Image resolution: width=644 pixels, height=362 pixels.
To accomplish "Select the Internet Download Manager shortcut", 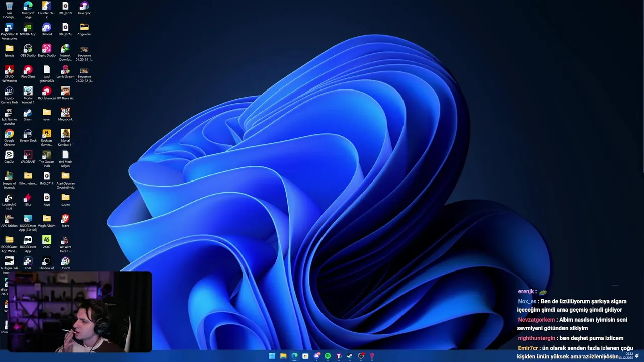I will tap(65, 52).
